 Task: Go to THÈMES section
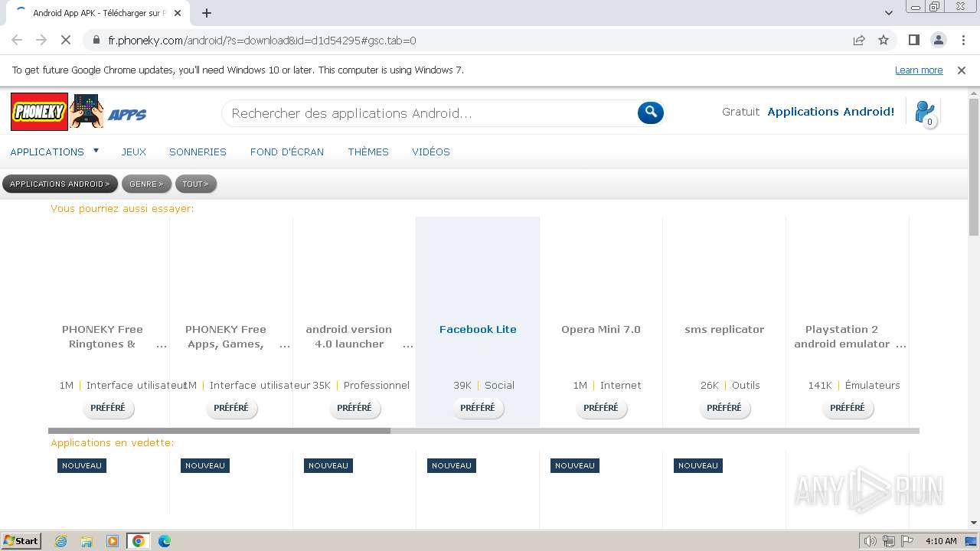click(x=368, y=152)
